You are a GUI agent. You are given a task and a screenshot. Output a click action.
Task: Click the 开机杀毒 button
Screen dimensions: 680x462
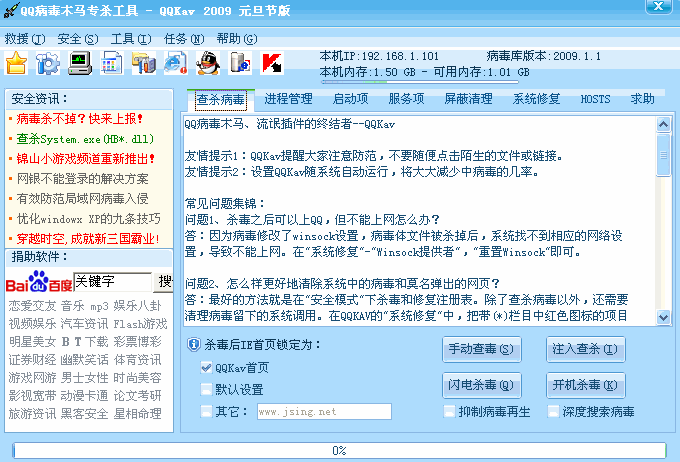(x=585, y=385)
